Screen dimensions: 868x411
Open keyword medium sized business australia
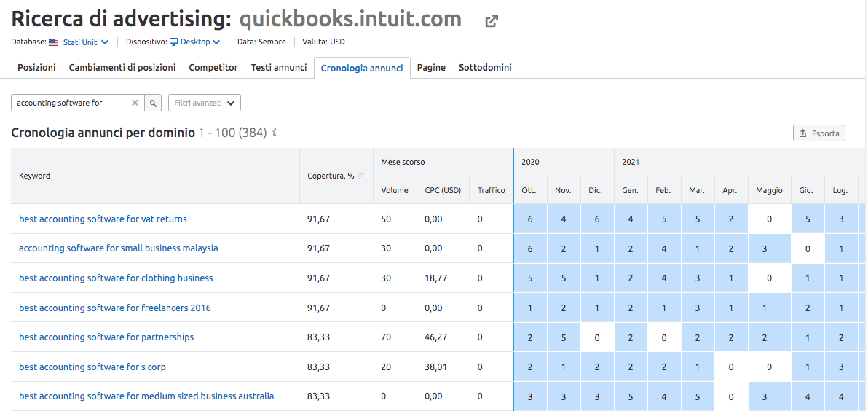click(146, 396)
